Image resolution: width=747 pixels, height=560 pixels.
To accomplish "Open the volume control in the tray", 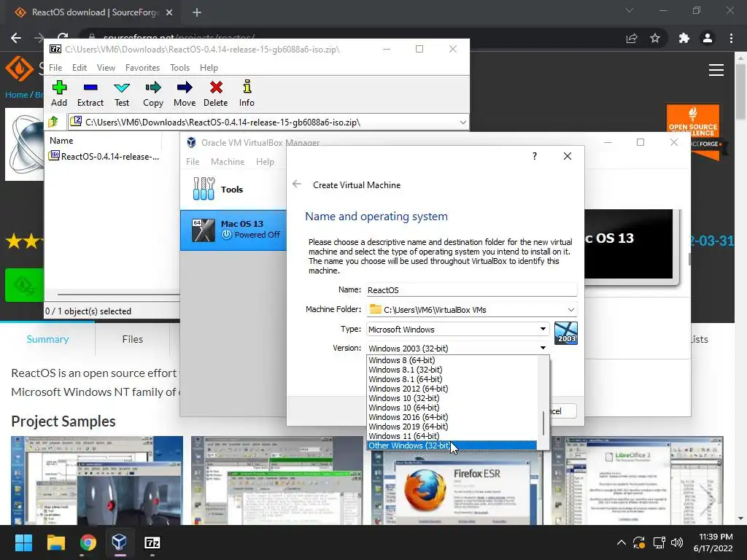I will [676, 542].
